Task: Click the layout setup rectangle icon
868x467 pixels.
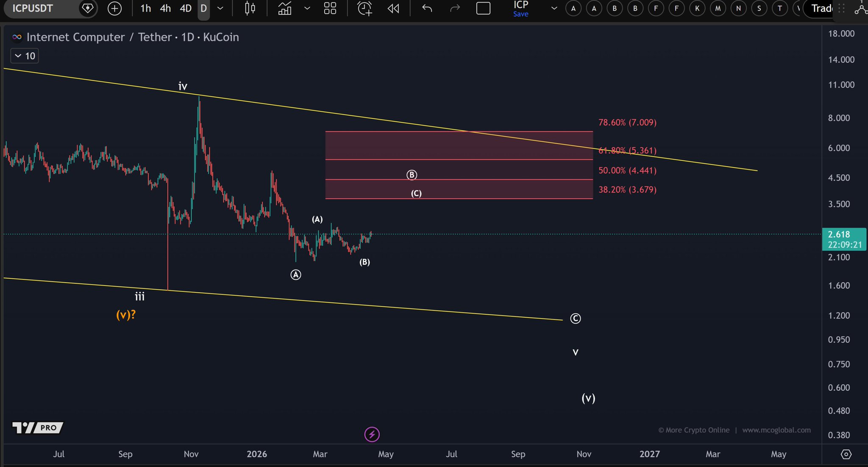Action: pyautogui.click(x=483, y=8)
